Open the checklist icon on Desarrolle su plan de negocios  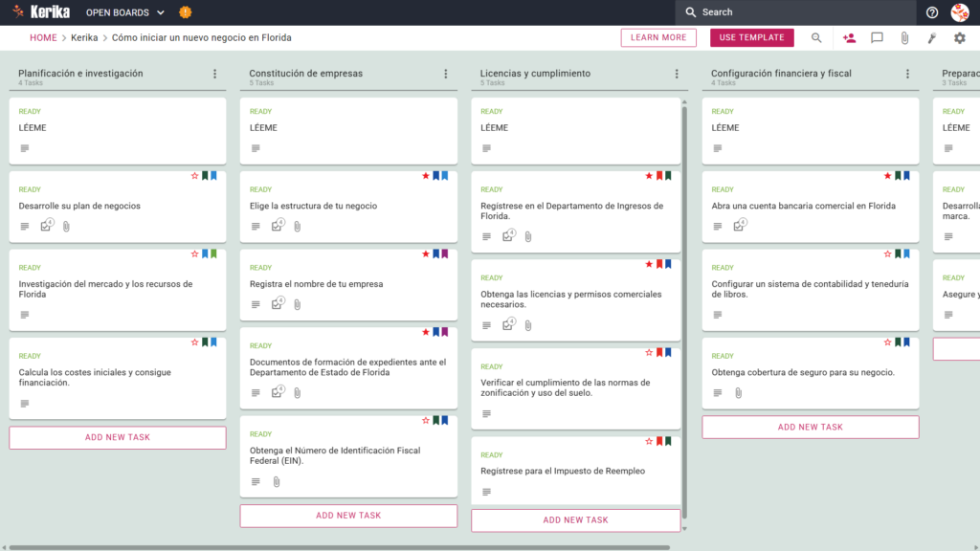click(47, 225)
